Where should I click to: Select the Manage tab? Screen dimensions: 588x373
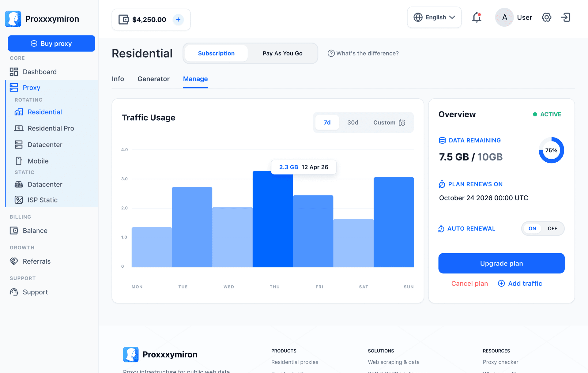[x=195, y=79]
